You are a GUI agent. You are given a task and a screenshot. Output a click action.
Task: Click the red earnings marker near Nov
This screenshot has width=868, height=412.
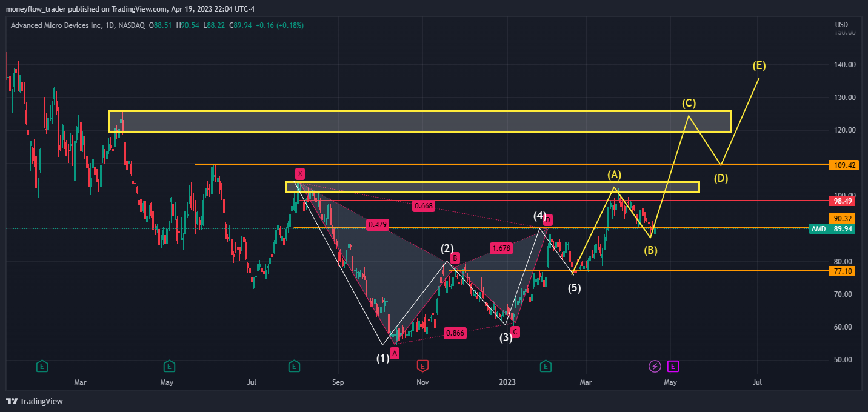422,365
